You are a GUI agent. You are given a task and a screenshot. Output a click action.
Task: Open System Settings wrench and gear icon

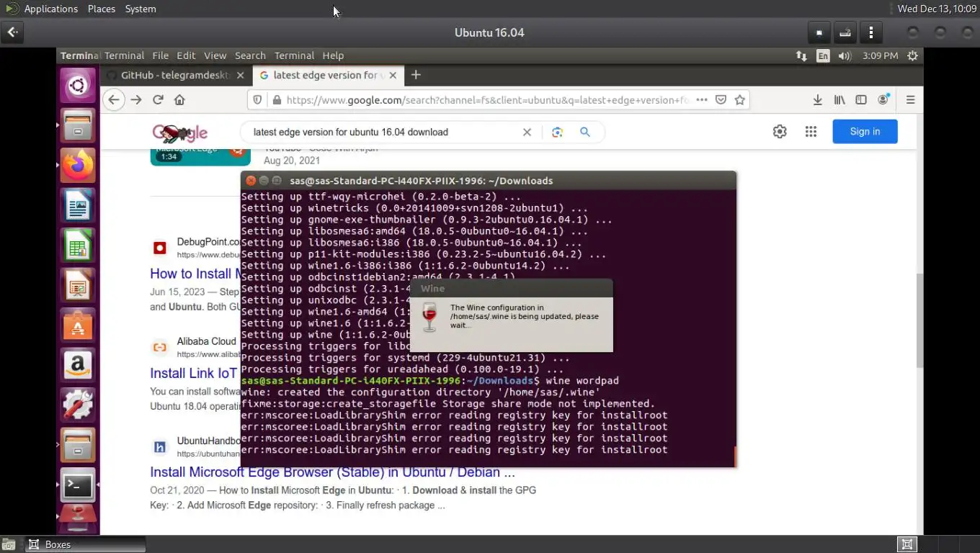[x=78, y=405]
